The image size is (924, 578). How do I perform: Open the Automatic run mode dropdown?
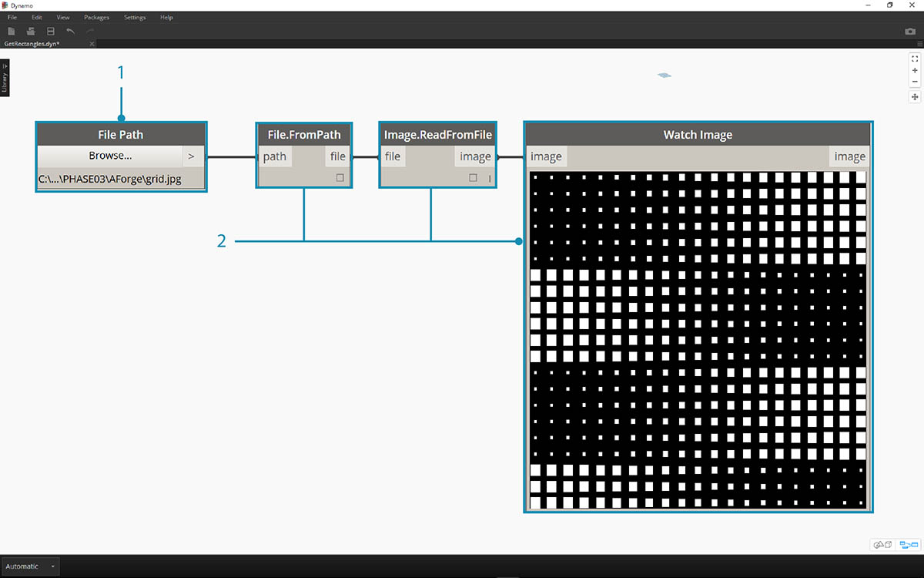coord(29,566)
